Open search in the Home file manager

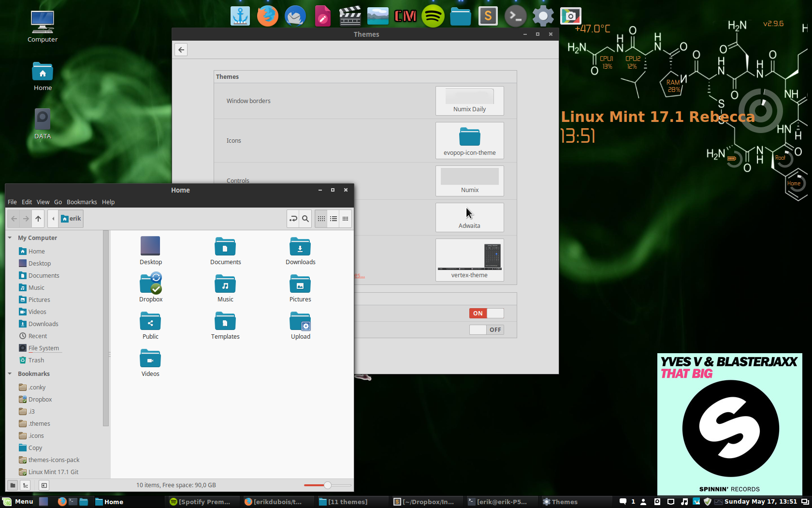coord(305,219)
